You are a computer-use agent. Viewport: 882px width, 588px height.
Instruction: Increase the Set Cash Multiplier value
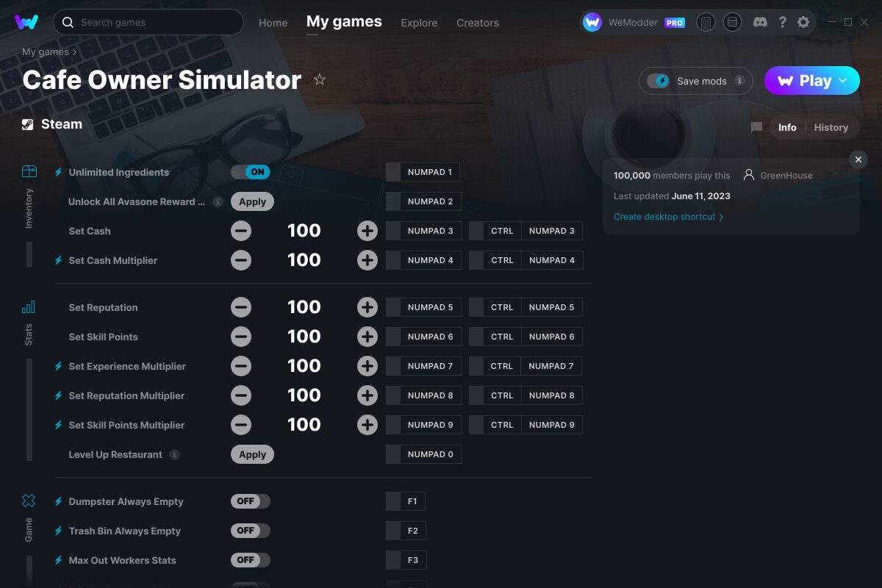click(x=367, y=260)
